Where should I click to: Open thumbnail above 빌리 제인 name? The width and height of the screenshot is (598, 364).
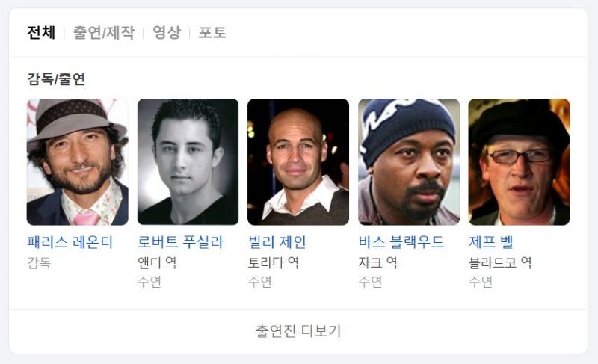298,162
